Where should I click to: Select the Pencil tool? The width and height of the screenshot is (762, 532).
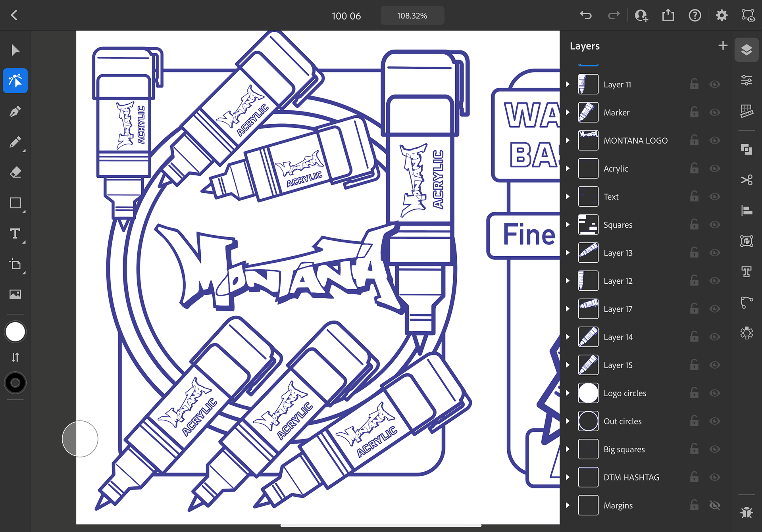pos(15,142)
